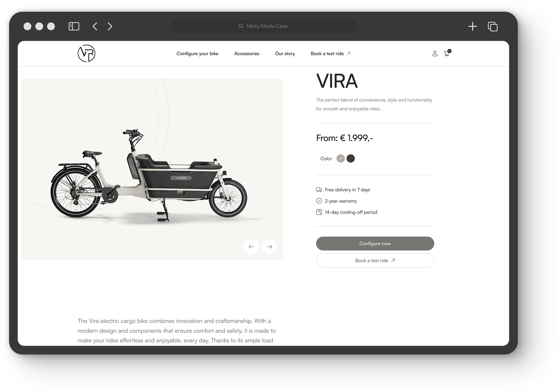The image size is (558, 392).
Task: Click Book a test ride outlined button
Action: [375, 261]
